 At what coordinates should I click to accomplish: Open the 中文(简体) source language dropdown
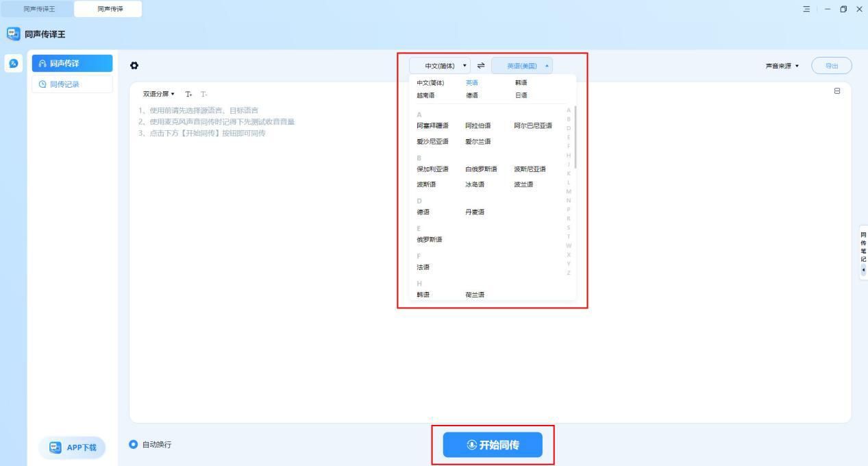point(440,66)
